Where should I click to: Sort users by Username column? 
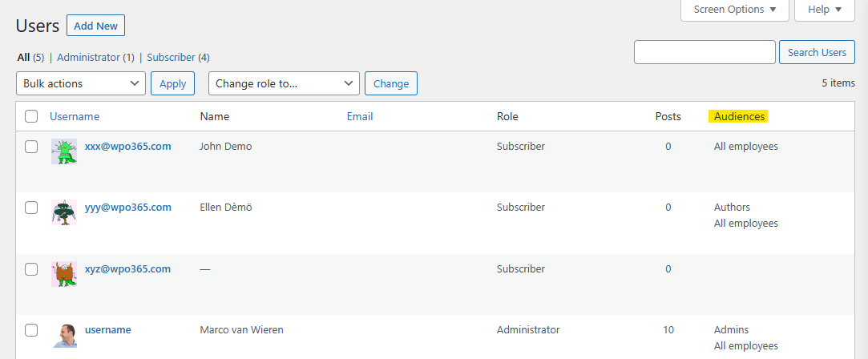(75, 116)
